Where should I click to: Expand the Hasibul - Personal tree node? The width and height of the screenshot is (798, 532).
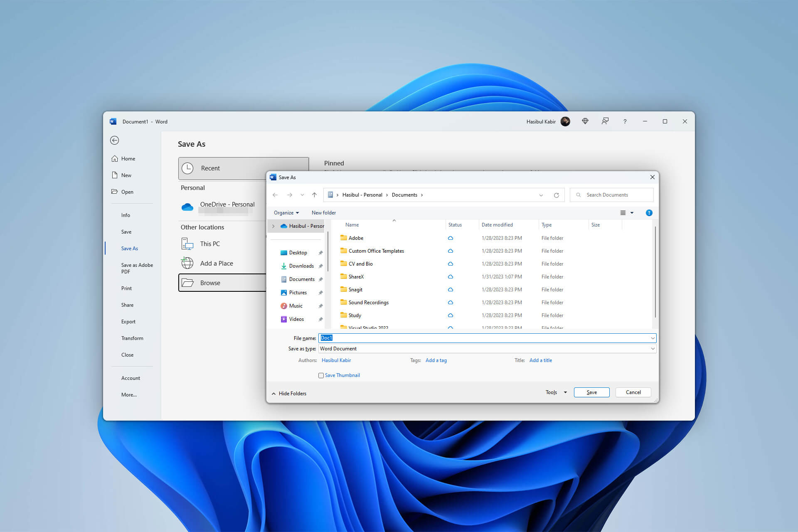[x=273, y=226]
